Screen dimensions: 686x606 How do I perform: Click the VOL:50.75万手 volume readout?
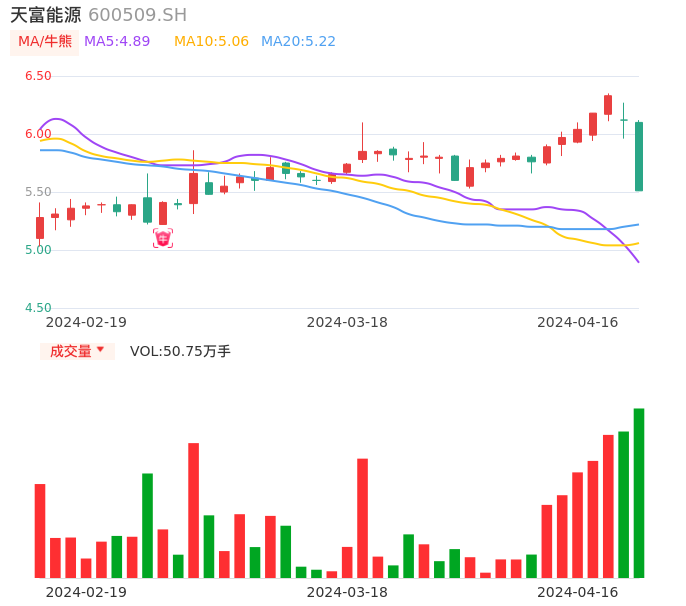[180, 351]
